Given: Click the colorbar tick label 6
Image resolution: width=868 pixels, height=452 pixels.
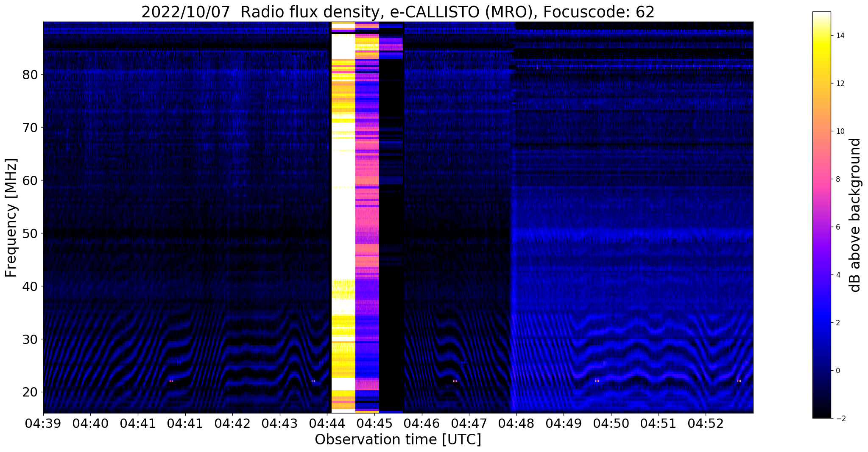Looking at the screenshot, I should pos(837,227).
